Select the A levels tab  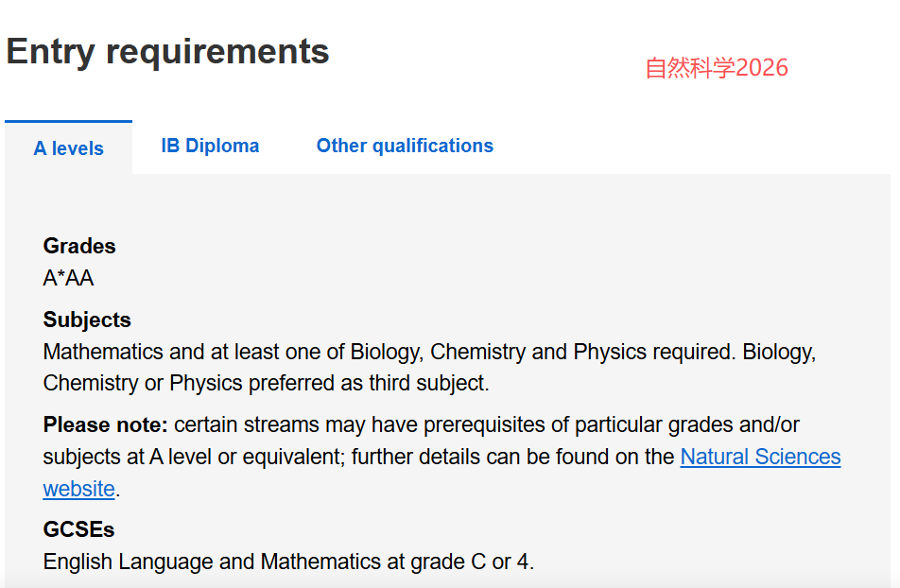tap(68, 148)
